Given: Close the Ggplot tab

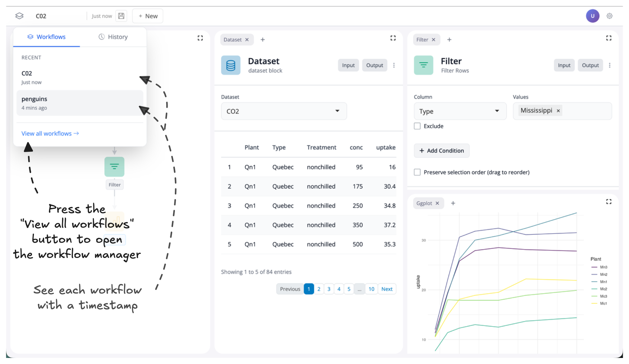Looking at the screenshot, I should tap(437, 203).
